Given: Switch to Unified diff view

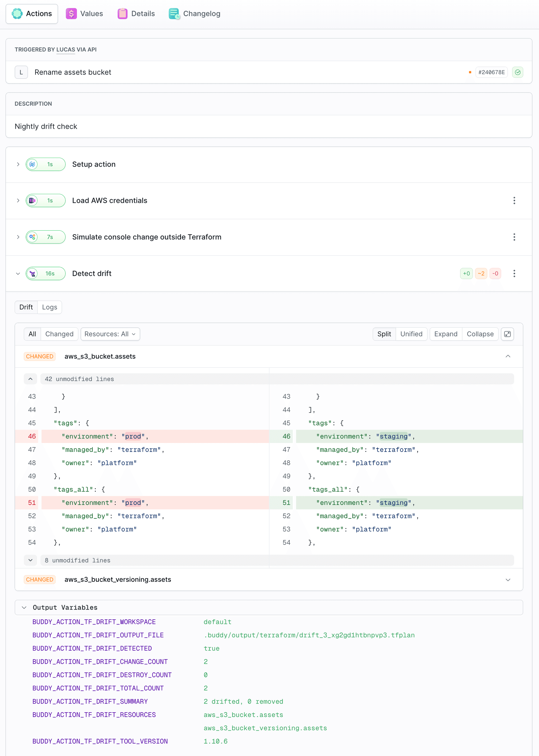Looking at the screenshot, I should tap(411, 334).
